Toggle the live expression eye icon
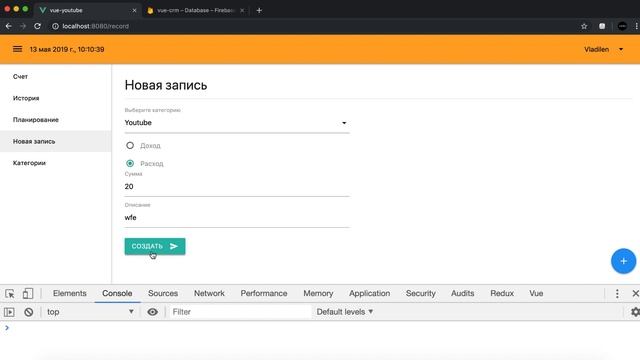This screenshot has width=640, height=360. [x=152, y=312]
